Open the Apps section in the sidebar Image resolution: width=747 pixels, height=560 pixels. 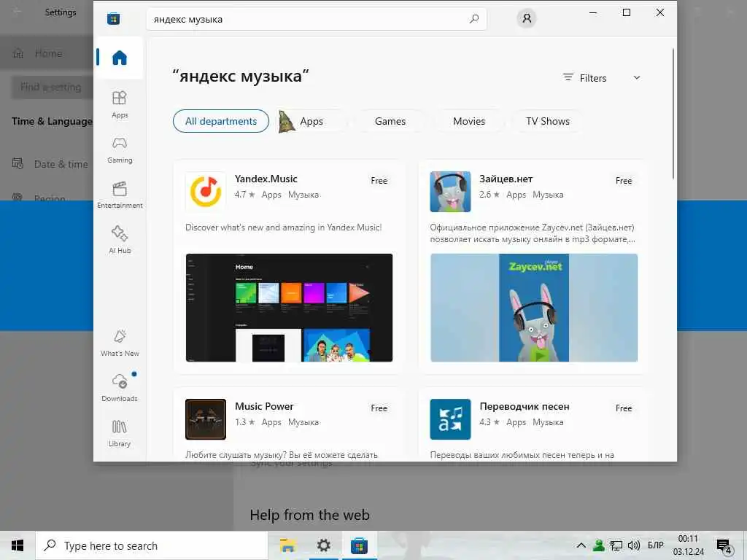pos(120,104)
